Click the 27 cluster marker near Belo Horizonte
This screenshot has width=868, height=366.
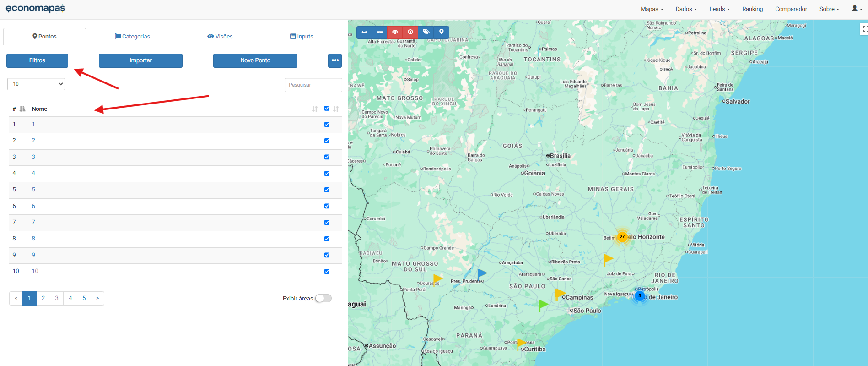pyautogui.click(x=622, y=237)
